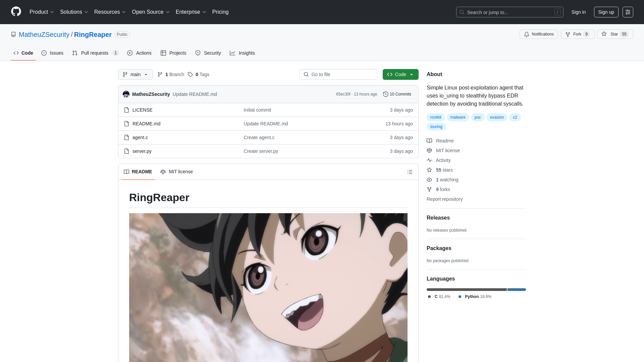Expand the Enterprise menu
Viewport: 644px width, 362px height.
191,12
